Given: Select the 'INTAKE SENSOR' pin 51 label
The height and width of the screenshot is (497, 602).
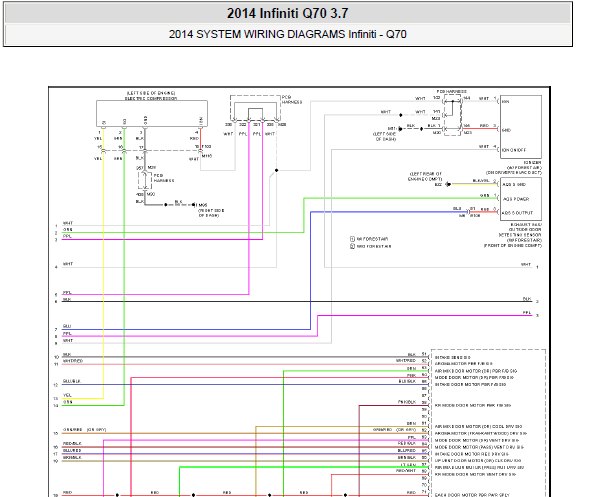Looking at the screenshot, I should tap(453, 357).
